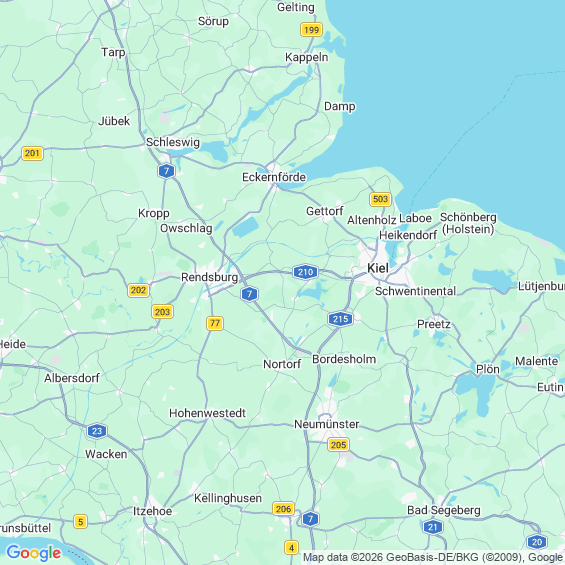Select the Rendsburg town label
This screenshot has height=565, width=565.
click(209, 277)
